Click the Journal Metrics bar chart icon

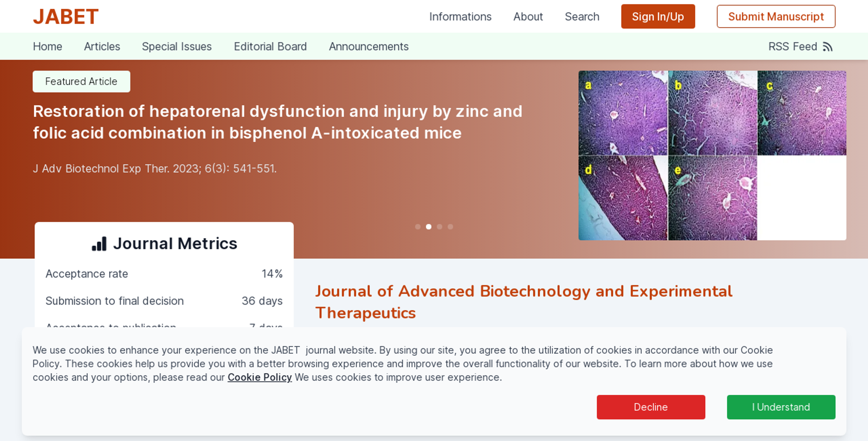coord(99,244)
